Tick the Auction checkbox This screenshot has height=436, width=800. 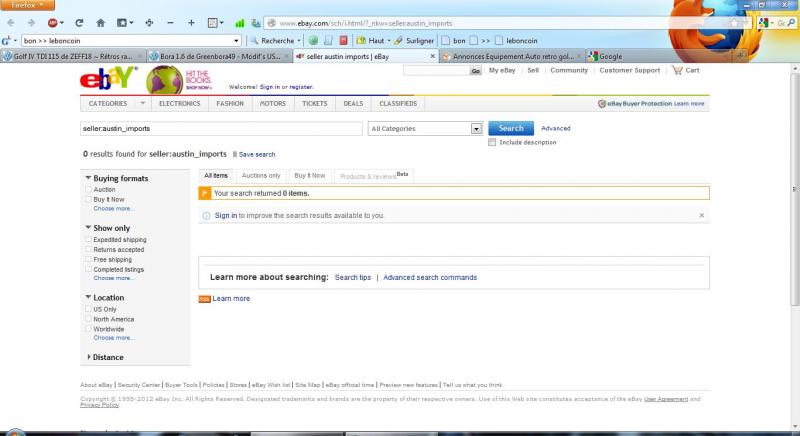(x=88, y=189)
